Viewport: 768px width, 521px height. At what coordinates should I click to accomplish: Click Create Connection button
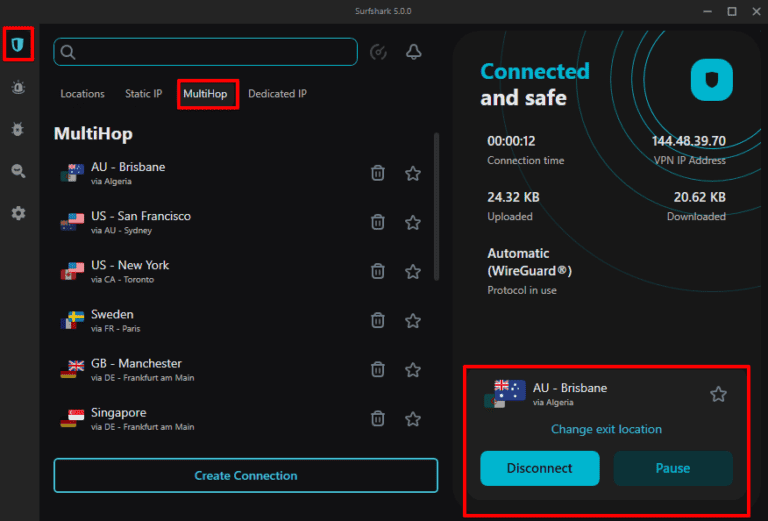pyautogui.click(x=246, y=475)
